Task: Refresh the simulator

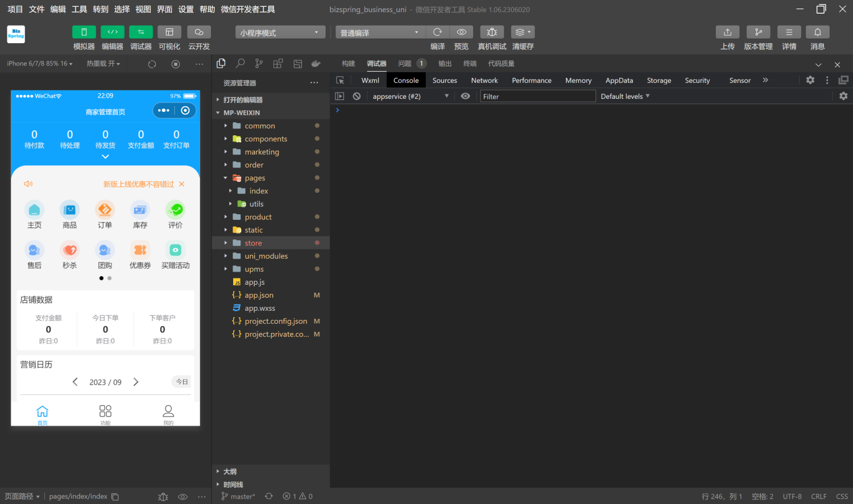Action: (x=152, y=64)
